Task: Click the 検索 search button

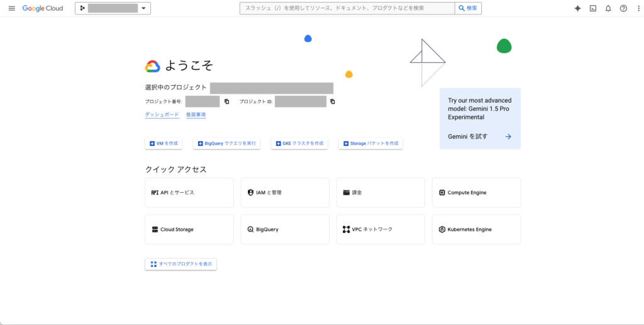Action: pos(468,8)
